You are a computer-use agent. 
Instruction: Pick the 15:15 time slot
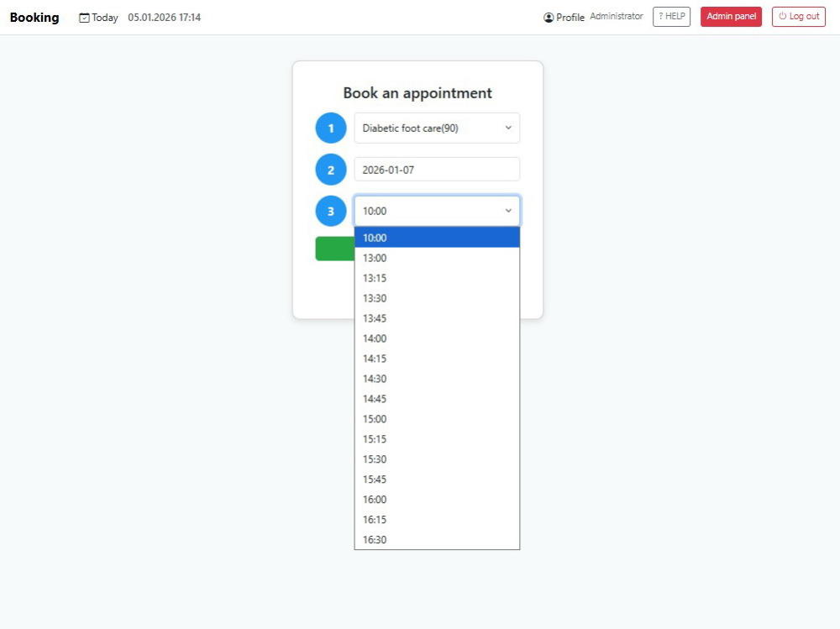click(437, 439)
